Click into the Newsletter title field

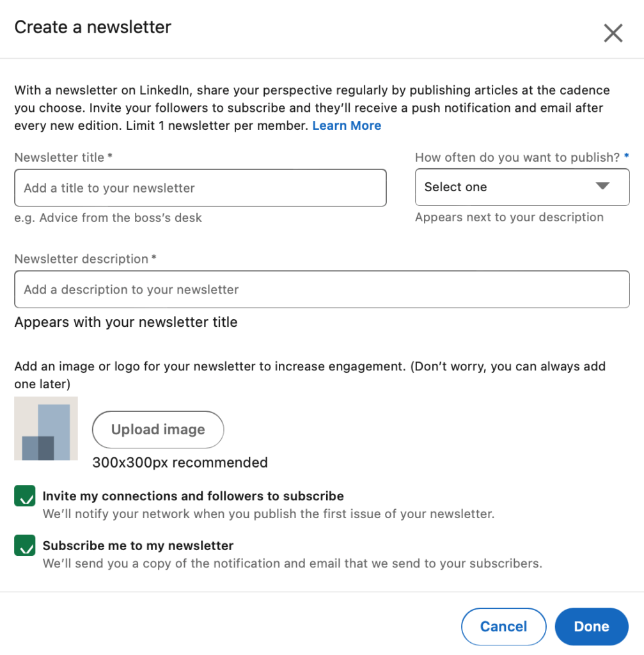click(200, 188)
